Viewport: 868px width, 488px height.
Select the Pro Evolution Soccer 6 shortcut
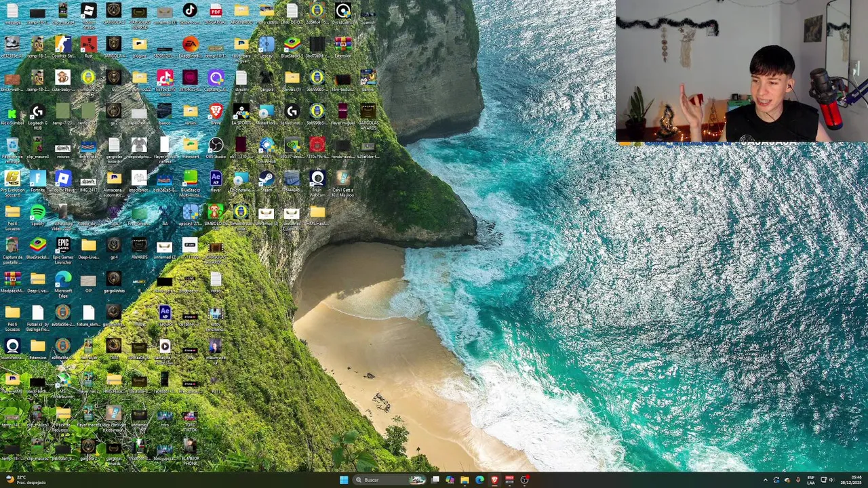[x=12, y=182]
